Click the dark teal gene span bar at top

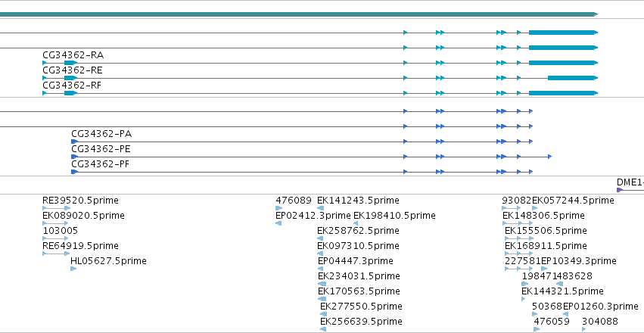(299, 14)
